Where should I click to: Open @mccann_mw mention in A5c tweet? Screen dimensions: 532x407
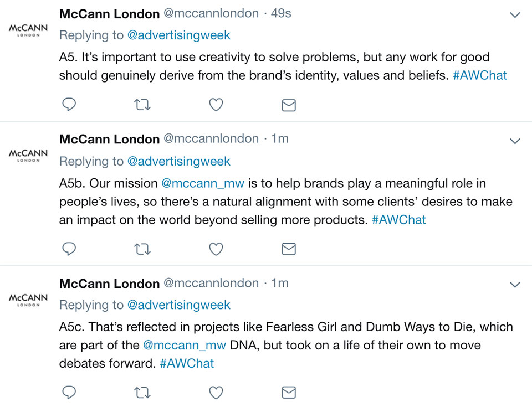[x=184, y=346]
